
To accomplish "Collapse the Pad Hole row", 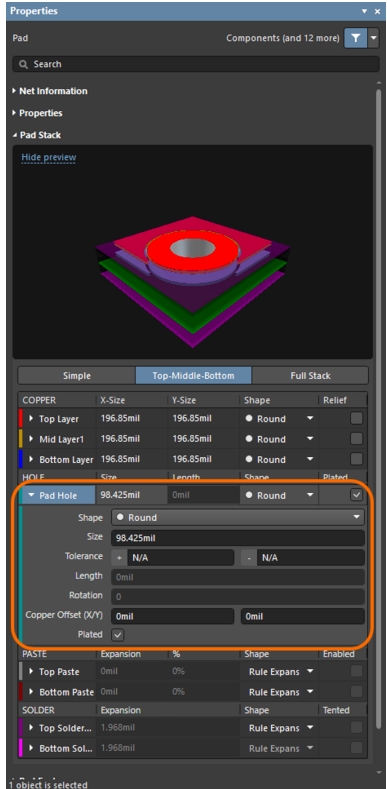I will 32,496.
